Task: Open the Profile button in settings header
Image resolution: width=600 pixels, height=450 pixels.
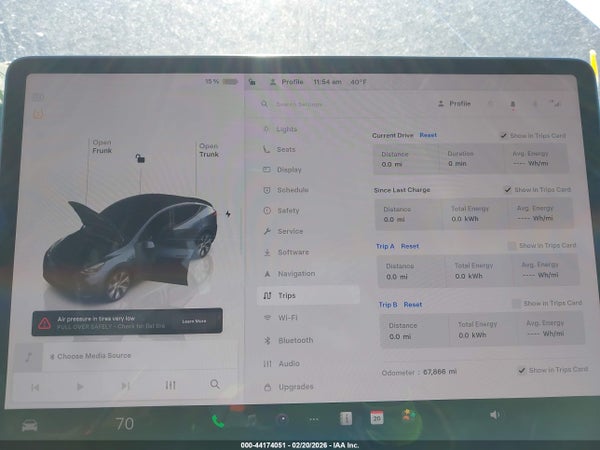Action: click(x=454, y=104)
